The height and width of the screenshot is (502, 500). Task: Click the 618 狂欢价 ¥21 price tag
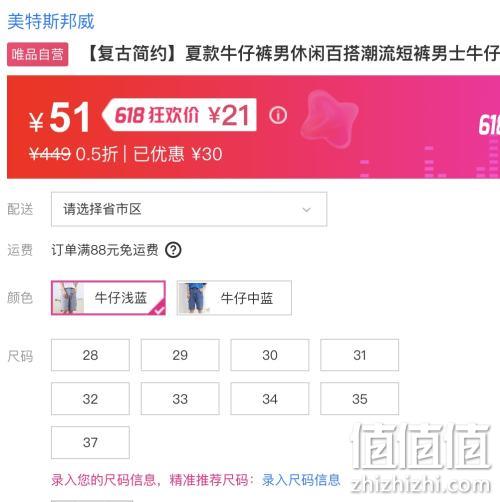coord(180,115)
